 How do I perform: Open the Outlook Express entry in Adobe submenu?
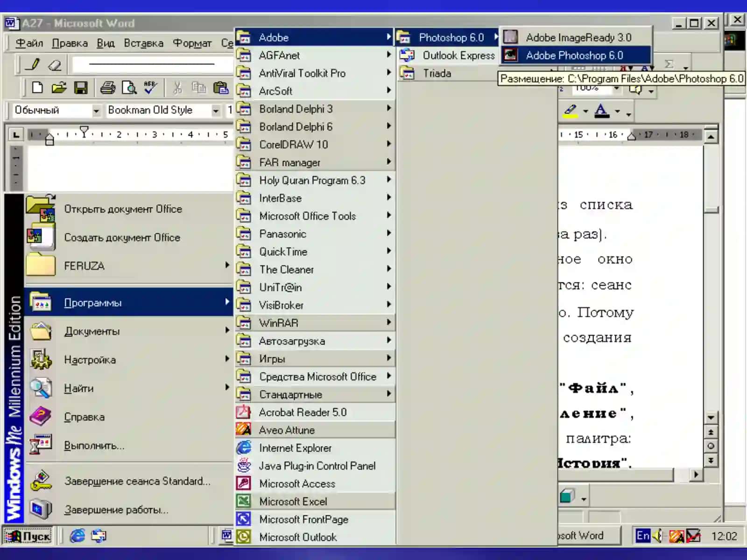448,56
